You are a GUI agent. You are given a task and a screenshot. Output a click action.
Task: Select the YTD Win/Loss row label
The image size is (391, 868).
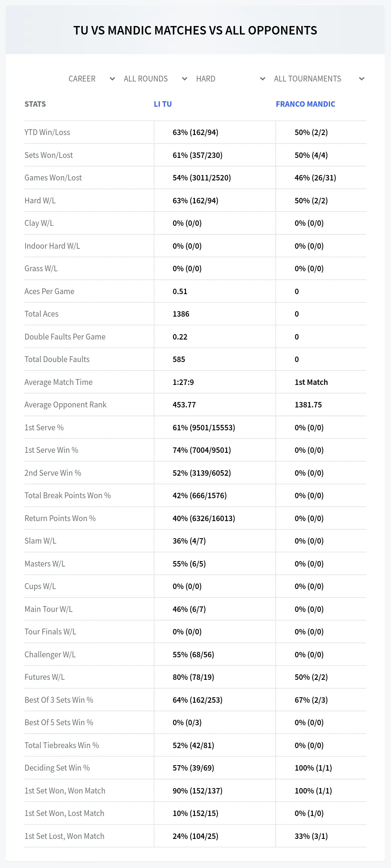(x=47, y=132)
